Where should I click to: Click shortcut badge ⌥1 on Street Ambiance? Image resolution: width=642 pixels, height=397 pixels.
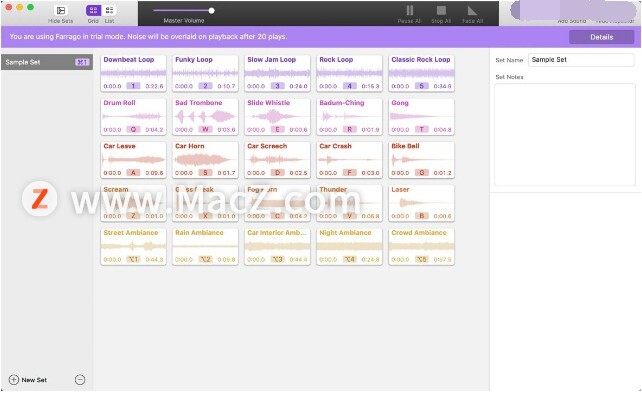tap(133, 259)
